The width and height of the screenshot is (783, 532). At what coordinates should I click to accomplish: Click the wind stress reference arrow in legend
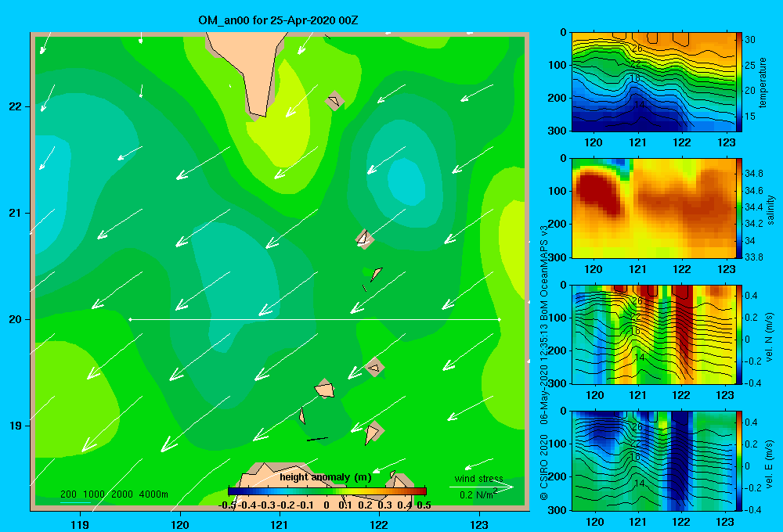(x=482, y=487)
